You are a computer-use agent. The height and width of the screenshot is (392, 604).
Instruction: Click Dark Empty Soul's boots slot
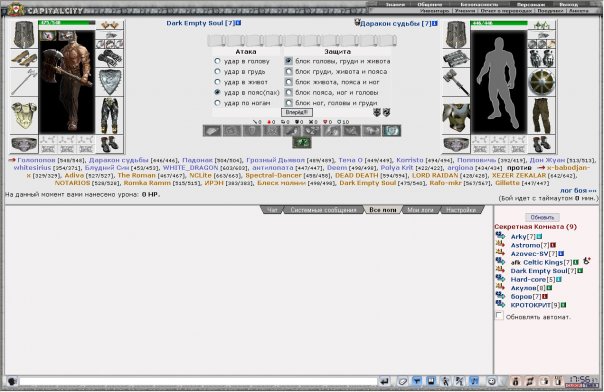[109, 144]
